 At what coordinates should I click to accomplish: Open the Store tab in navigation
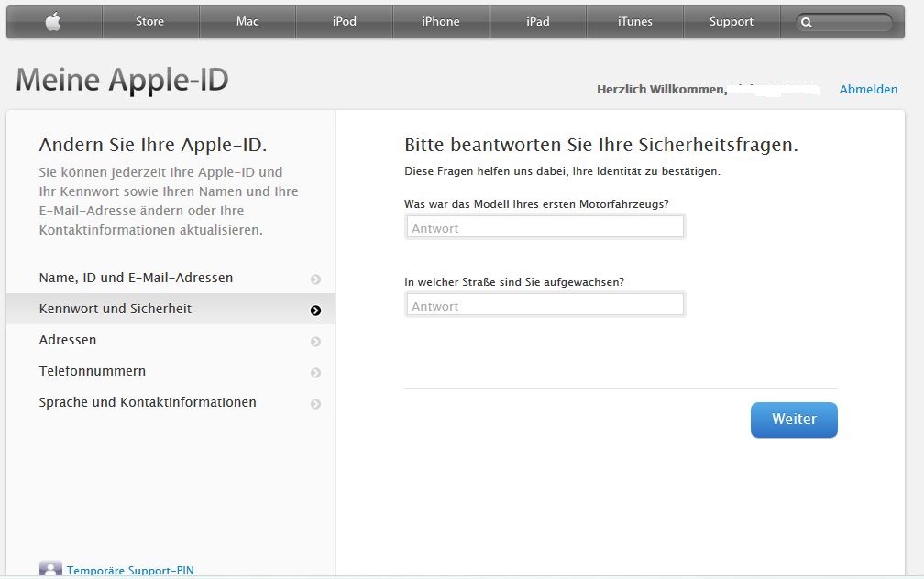pyautogui.click(x=149, y=22)
